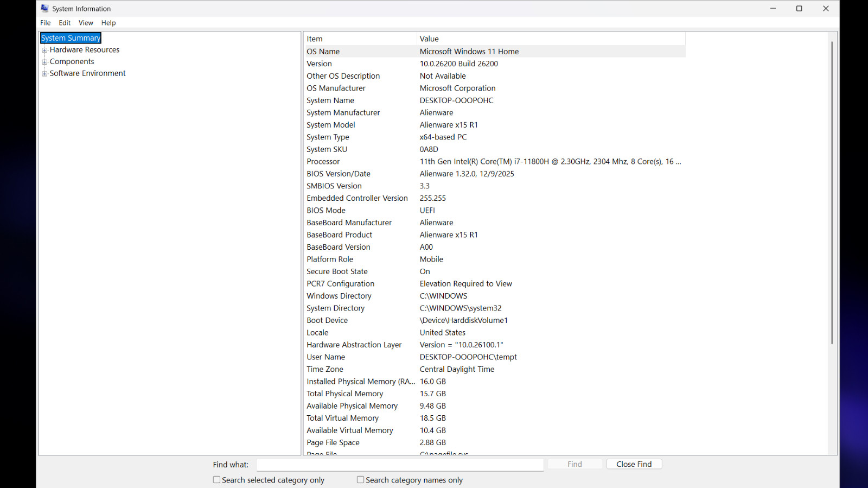The width and height of the screenshot is (868, 488).
Task: Click the Elevation Required to View value
Action: [466, 284]
